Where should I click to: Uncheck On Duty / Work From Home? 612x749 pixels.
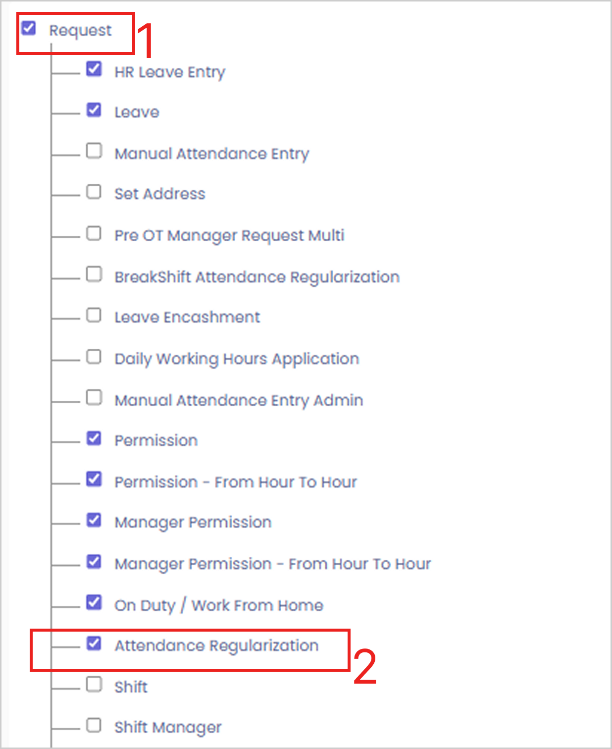click(94, 603)
